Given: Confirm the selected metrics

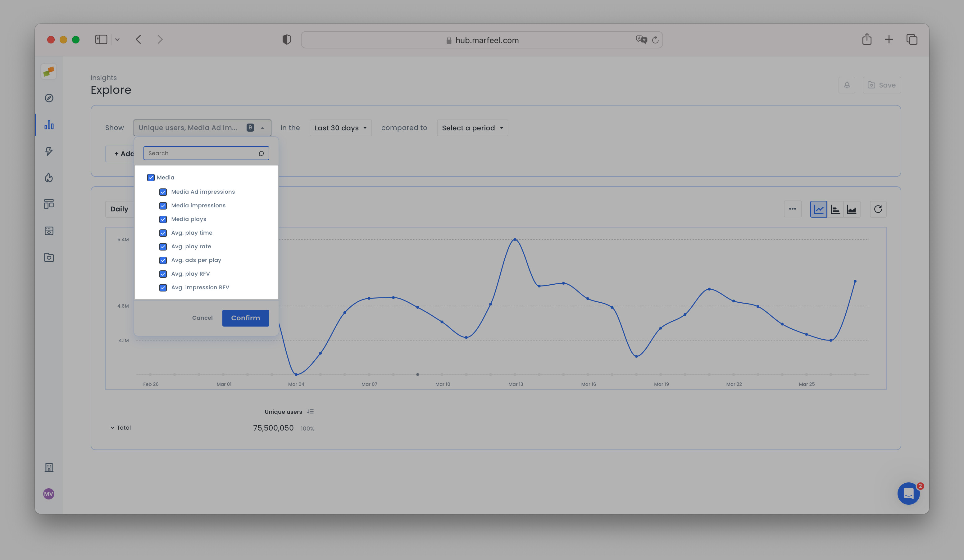Looking at the screenshot, I should pos(245,318).
